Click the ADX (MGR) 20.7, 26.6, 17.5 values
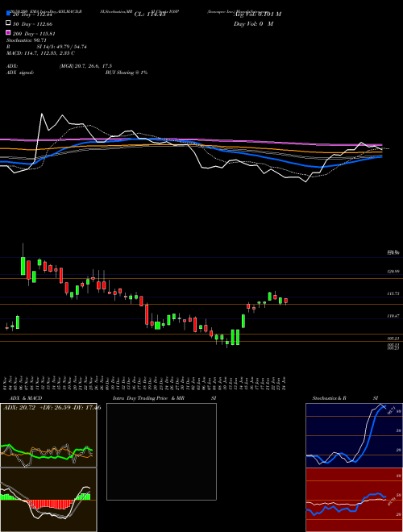Viewport: 403px width, 532px height. click(85, 66)
